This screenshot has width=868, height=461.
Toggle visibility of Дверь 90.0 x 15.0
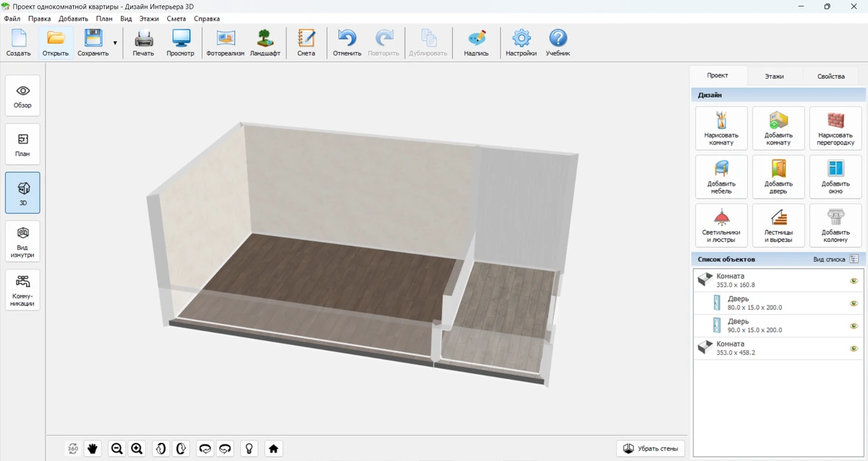click(854, 325)
